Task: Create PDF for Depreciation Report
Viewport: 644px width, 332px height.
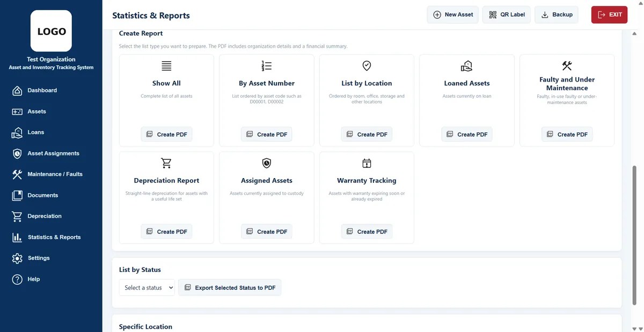Action: coord(166,231)
